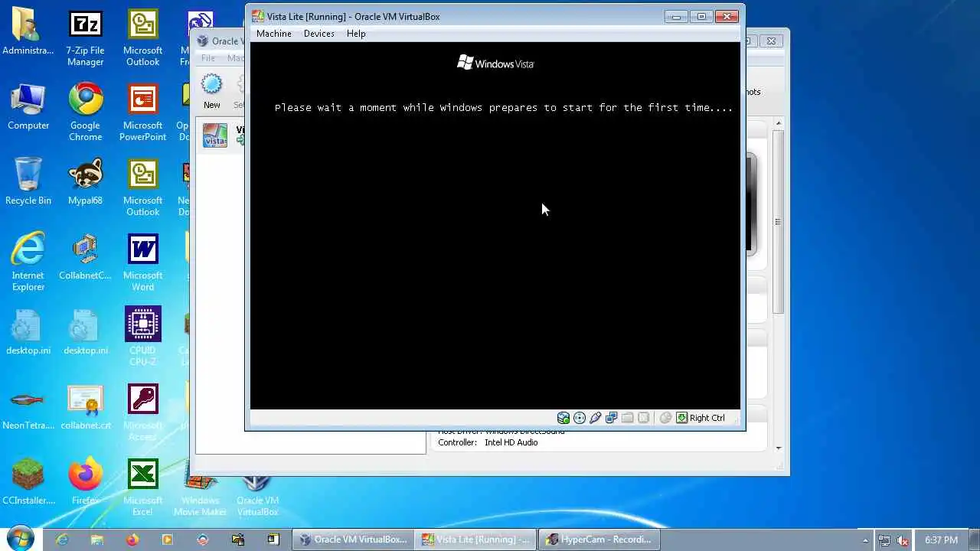Open the Windows Start menu orb
The height and width of the screenshot is (551, 980).
(x=21, y=539)
